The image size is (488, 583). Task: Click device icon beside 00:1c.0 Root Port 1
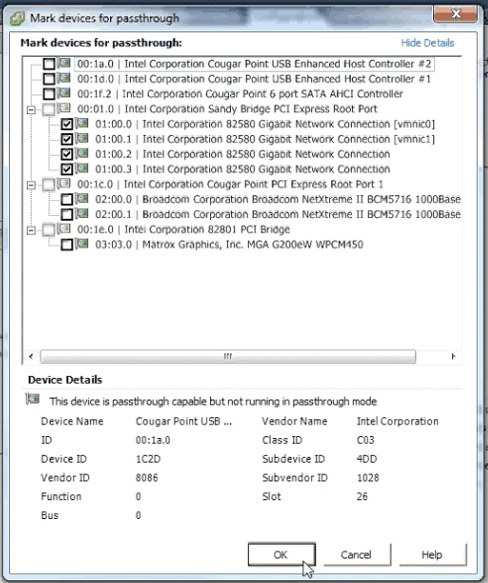pos(64,183)
